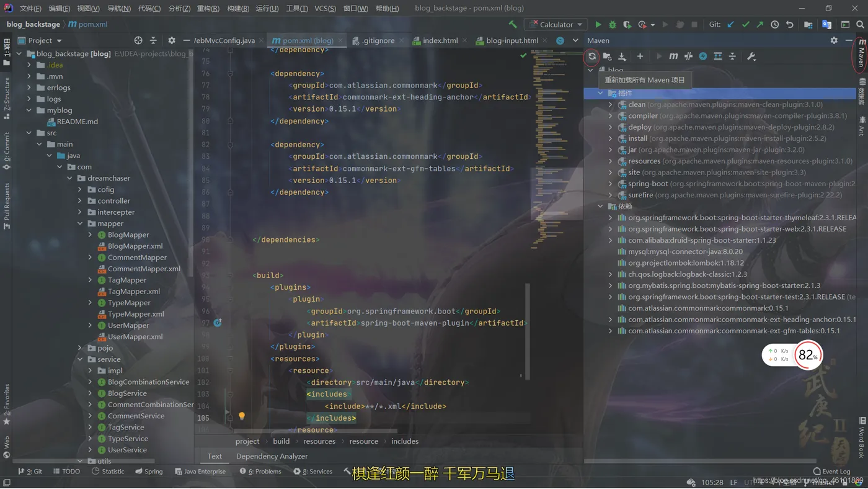Viewport: 868px width, 489px height.
Task: Collapse the service folder
Action: pyautogui.click(x=80, y=359)
